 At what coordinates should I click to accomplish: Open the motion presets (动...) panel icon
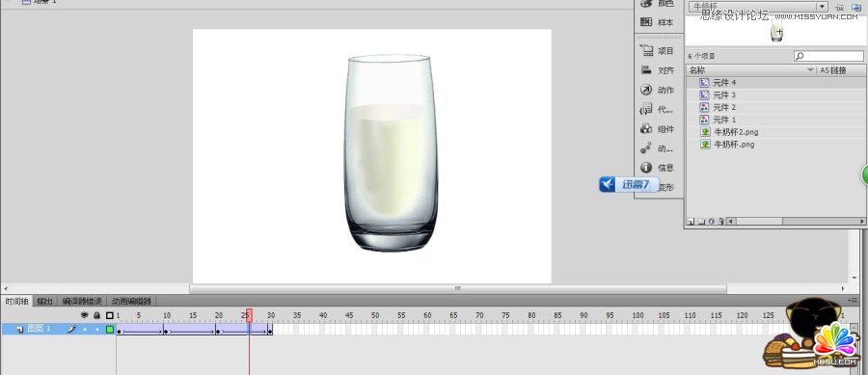(646, 148)
